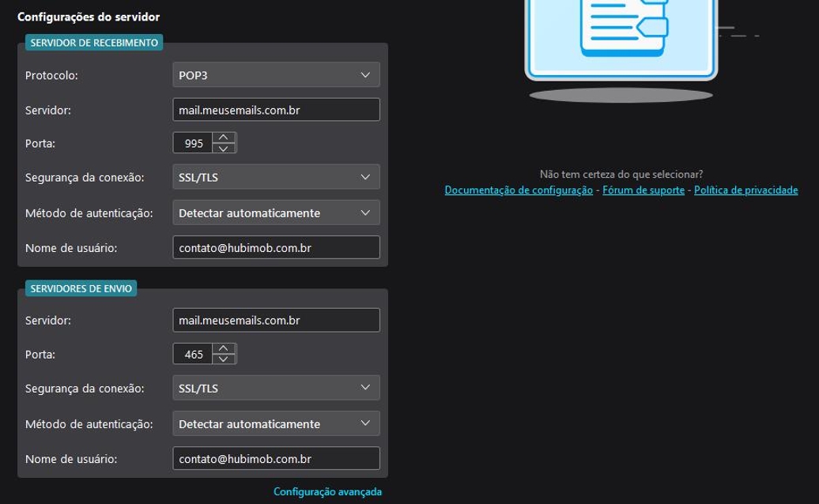Visit the Fórum de suporte link

click(x=643, y=190)
